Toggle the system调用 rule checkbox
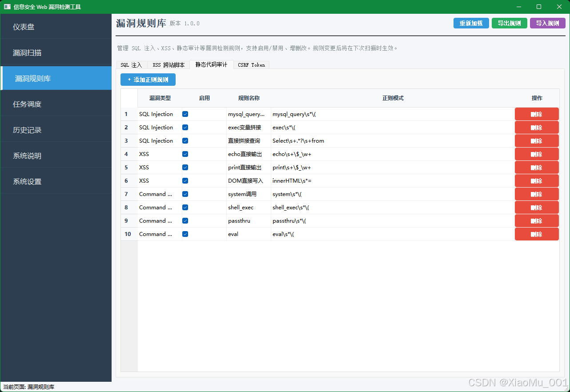Viewport: 570px width, 392px height. click(x=185, y=194)
